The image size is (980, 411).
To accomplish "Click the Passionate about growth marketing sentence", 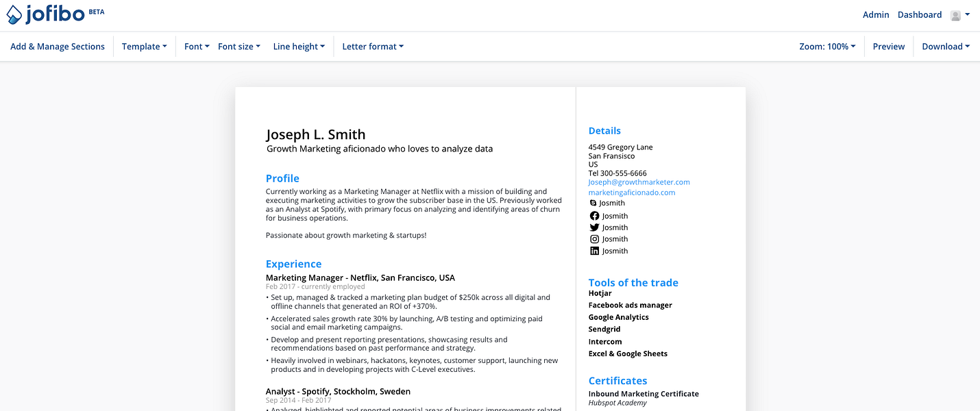I will tap(346, 235).
